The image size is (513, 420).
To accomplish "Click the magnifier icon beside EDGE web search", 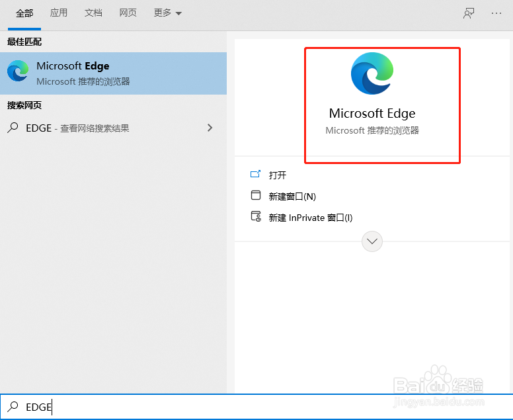I will pos(13,128).
